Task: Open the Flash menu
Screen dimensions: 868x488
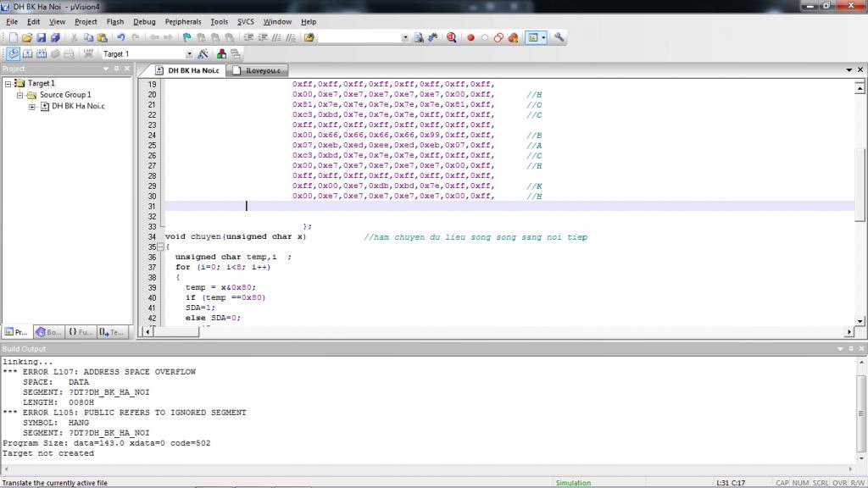Action: [115, 21]
